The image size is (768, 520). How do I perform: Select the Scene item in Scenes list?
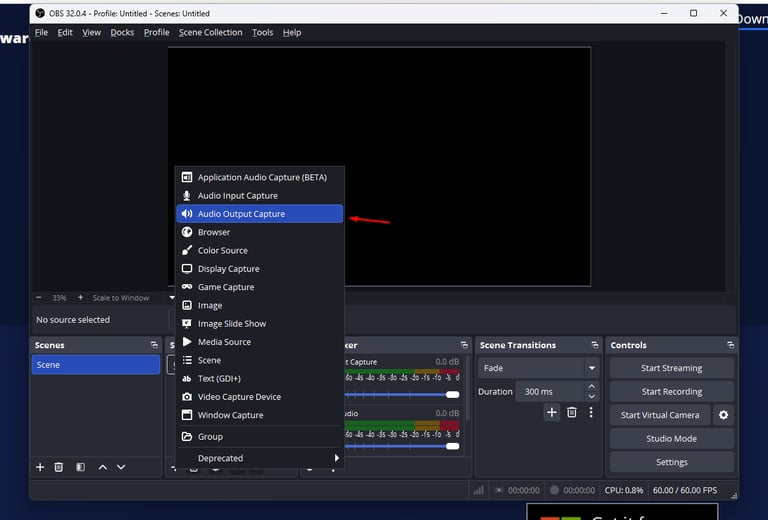point(96,365)
